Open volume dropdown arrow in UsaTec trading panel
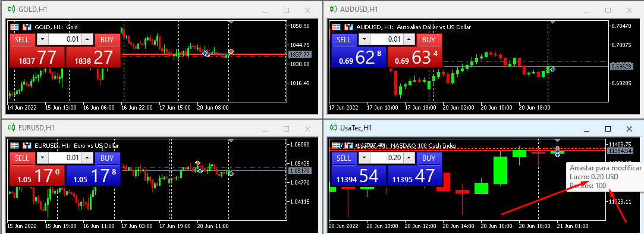 click(365, 158)
